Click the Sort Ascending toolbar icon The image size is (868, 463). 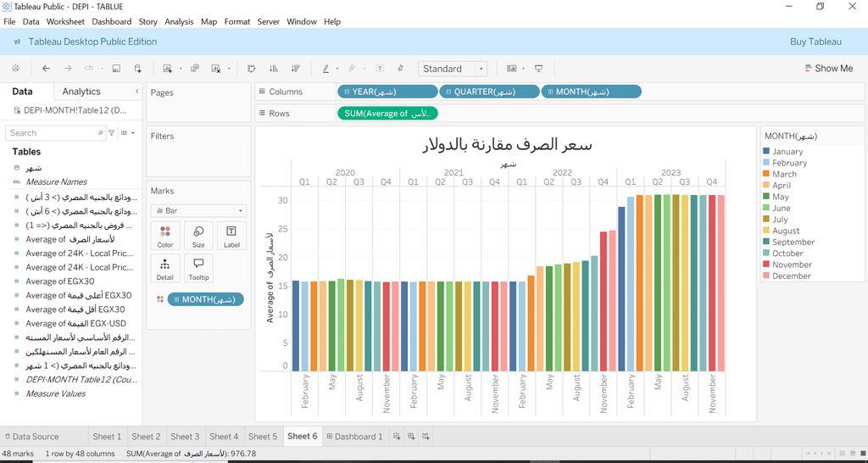274,69
